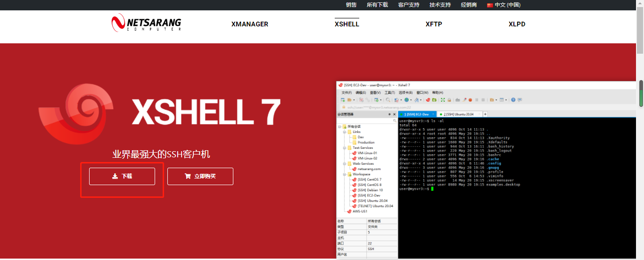Open 查看(V) menu in Xshell screenshot
644x260 pixels.
pyautogui.click(x=375, y=92)
